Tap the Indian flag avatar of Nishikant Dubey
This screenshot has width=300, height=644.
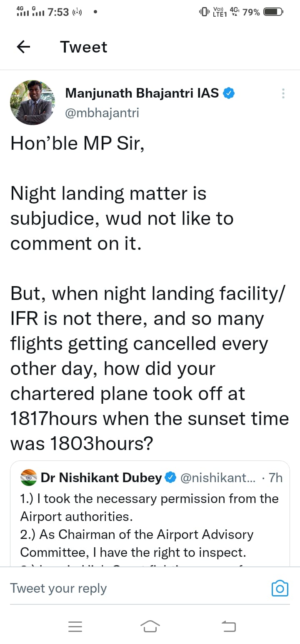pyautogui.click(x=29, y=478)
